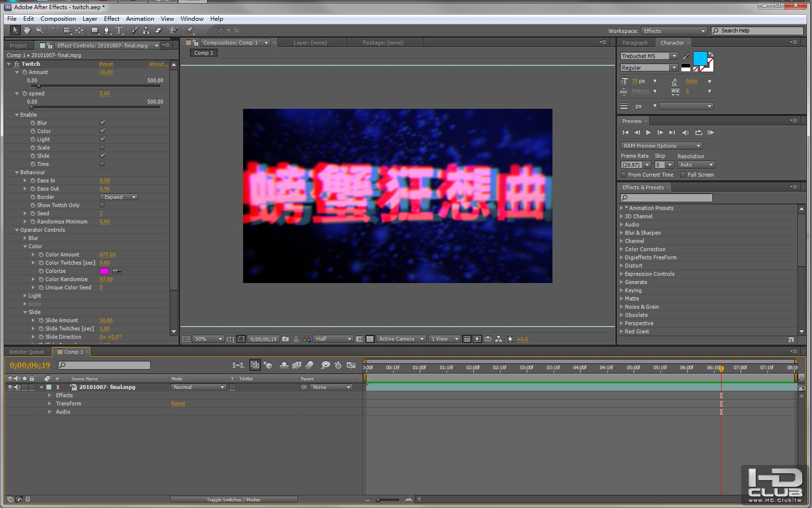812x508 pixels.
Task: Enable motion blur in timeline toolbar
Action: 310,365
